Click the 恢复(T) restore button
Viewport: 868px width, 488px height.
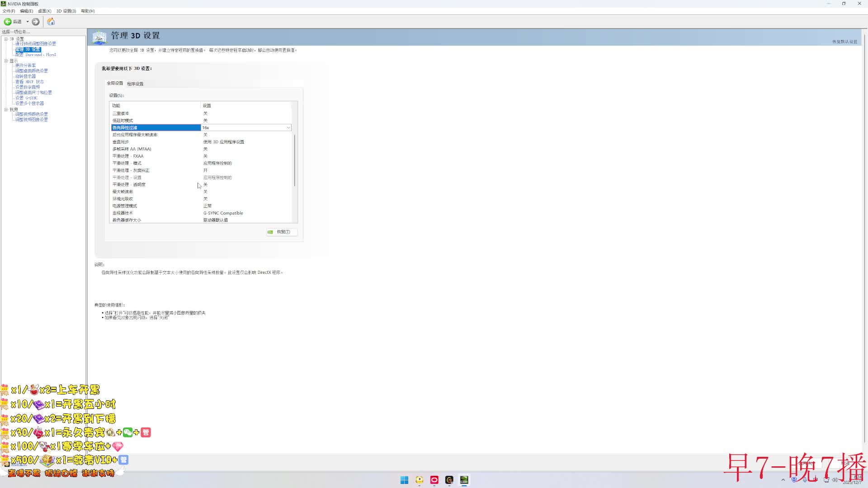[282, 232]
